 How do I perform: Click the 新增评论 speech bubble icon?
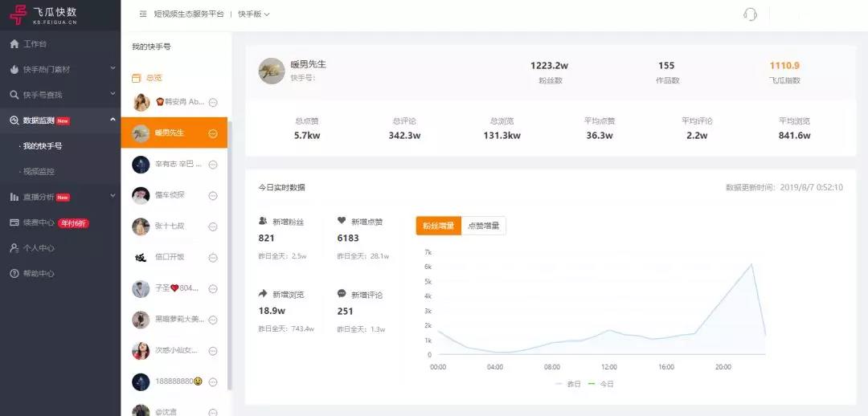[x=342, y=294]
